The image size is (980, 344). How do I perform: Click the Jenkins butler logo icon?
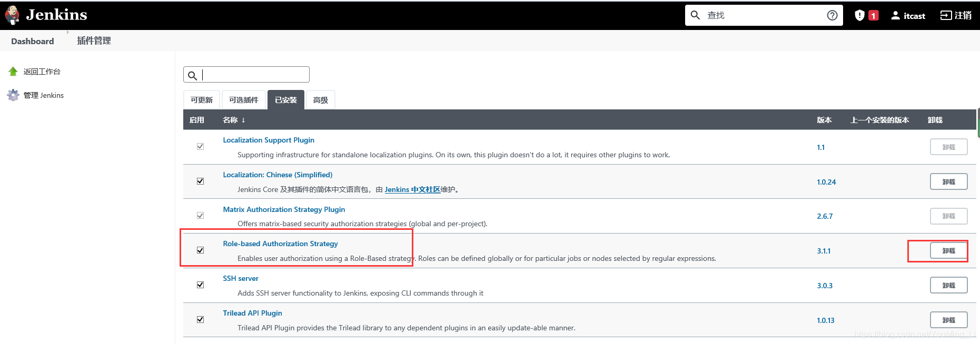12,15
